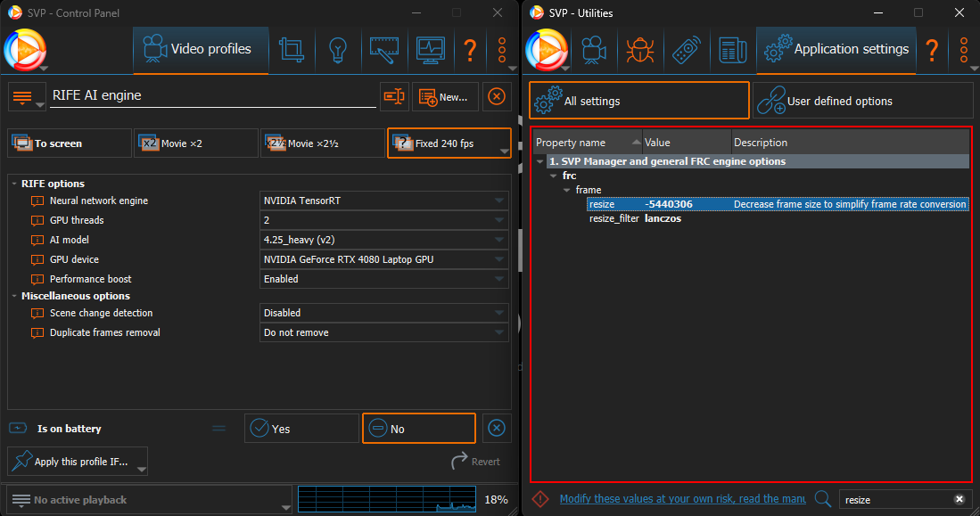Viewport: 980px width, 516px height.
Task: Open the video camera tab in Utilities
Action: (594, 49)
